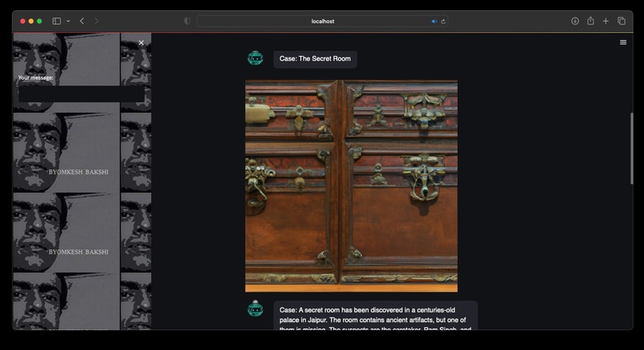Reload the page with the refresh icon
Image resolution: width=644 pixels, height=350 pixels.
(x=443, y=22)
